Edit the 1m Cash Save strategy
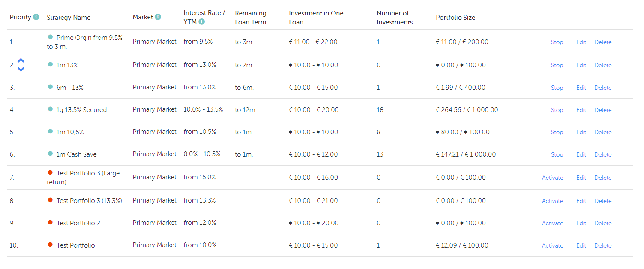Image resolution: width=644 pixels, height=269 pixels. [x=581, y=154]
